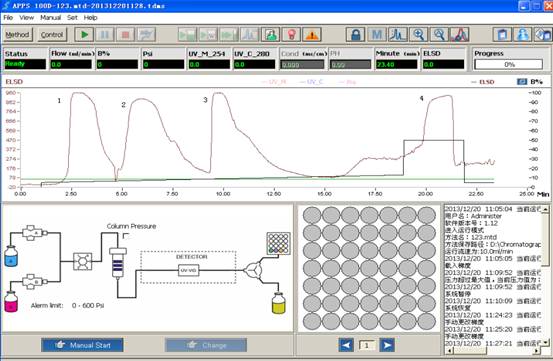Zoom in with the plus magnifier icon
This screenshot has height=361, width=553.
(418, 35)
